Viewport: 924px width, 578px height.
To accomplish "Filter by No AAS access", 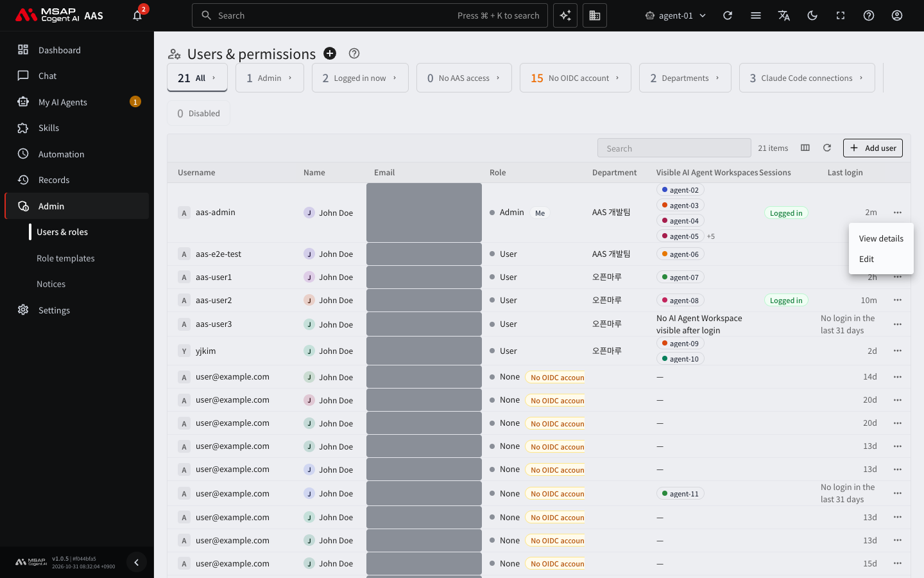I will point(464,78).
